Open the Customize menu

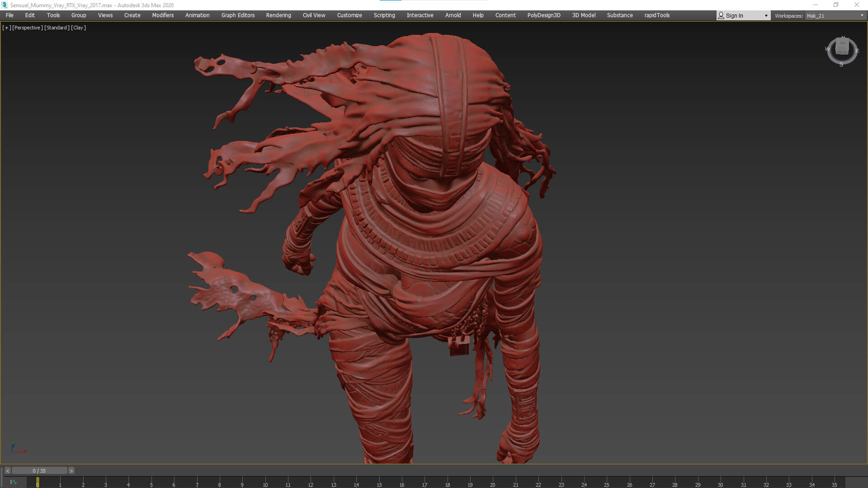point(349,15)
